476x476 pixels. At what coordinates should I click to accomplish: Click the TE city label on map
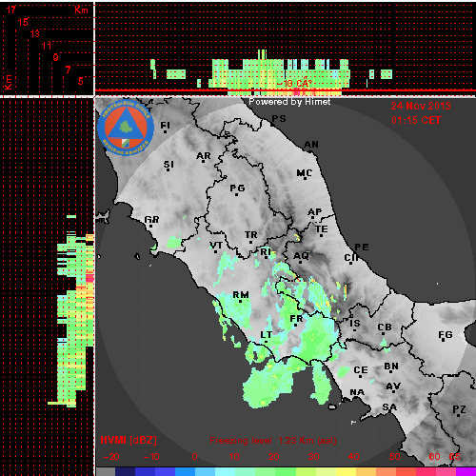coord(322,229)
